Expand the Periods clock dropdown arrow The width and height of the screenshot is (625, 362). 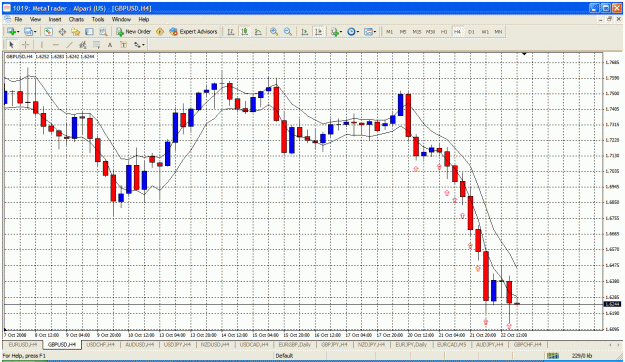coord(358,32)
